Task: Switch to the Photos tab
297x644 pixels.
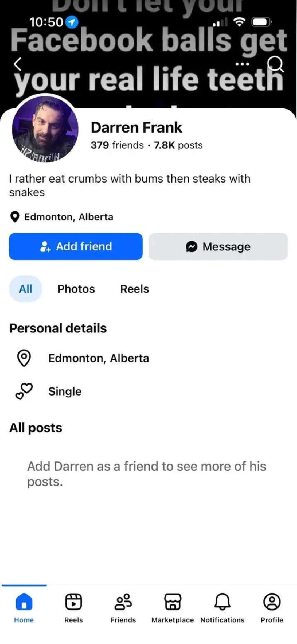Action: click(76, 289)
